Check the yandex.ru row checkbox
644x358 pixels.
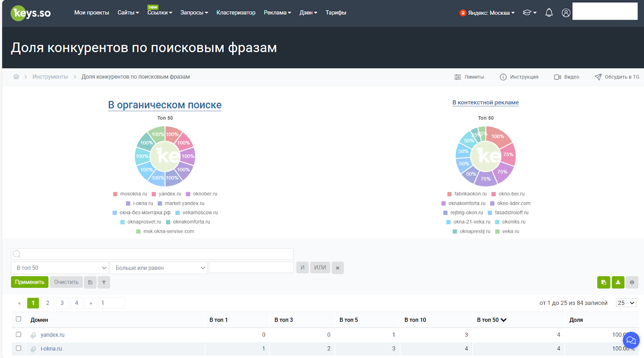pos(19,334)
